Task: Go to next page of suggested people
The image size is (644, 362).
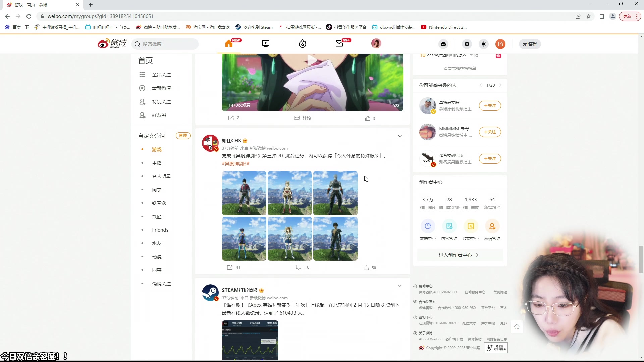Action: pos(500,85)
